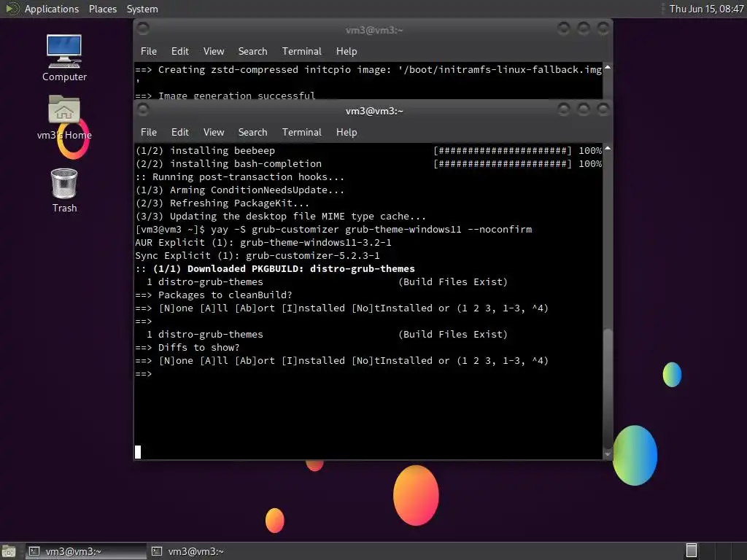This screenshot has width=747, height=560.
Task: Open Search menu in front terminal
Action: coord(252,132)
